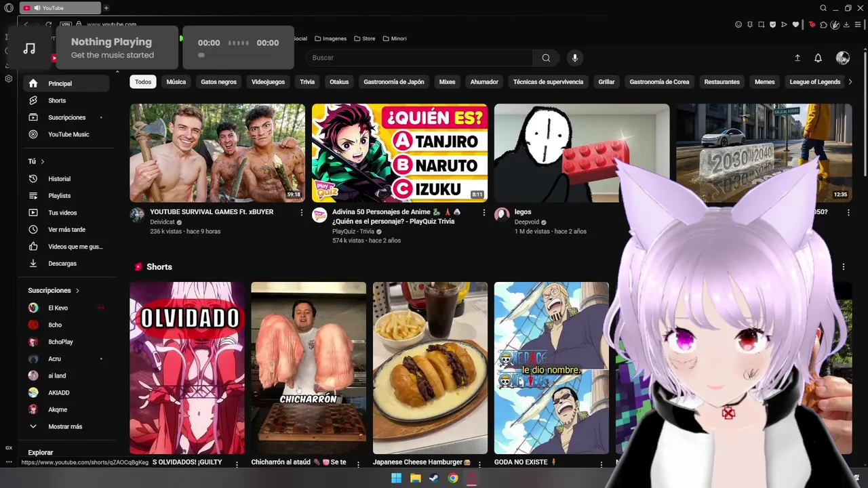Open the Opera main menu logo
This screenshot has width=868, height=488.
pos(9,8)
